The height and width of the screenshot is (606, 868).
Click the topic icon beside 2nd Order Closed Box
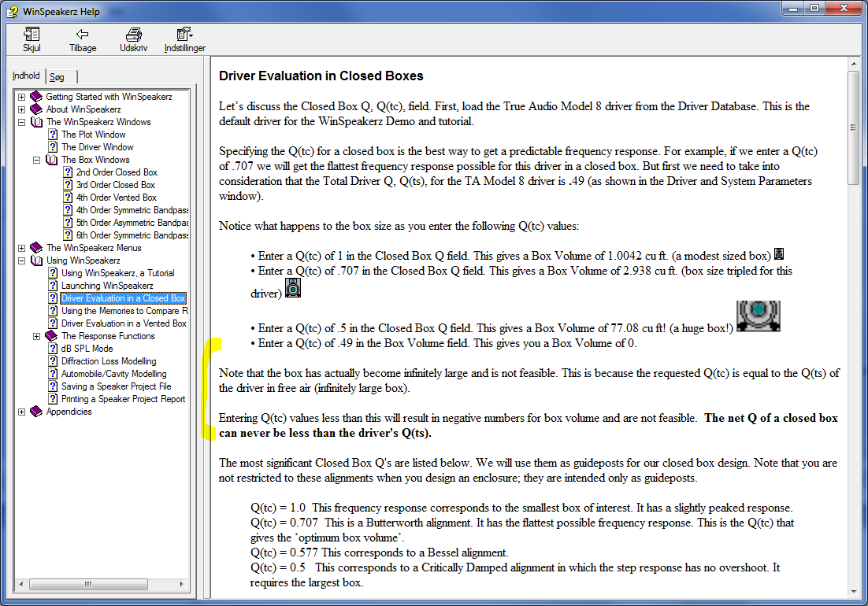click(x=68, y=172)
